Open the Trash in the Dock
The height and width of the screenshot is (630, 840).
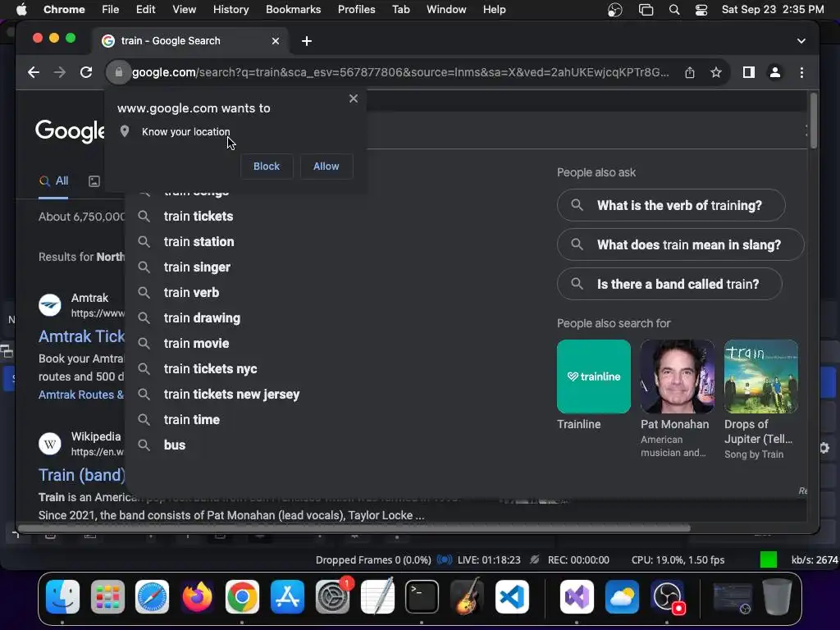coord(777,597)
